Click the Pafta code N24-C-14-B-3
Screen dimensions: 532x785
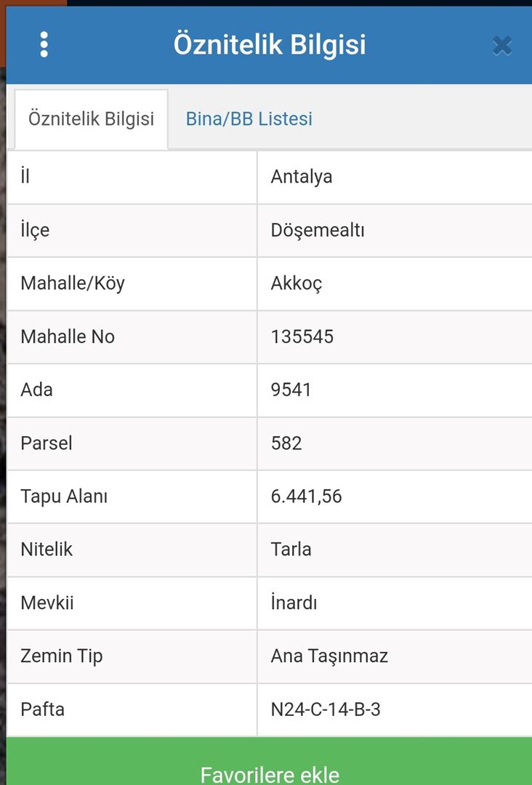coord(326,709)
